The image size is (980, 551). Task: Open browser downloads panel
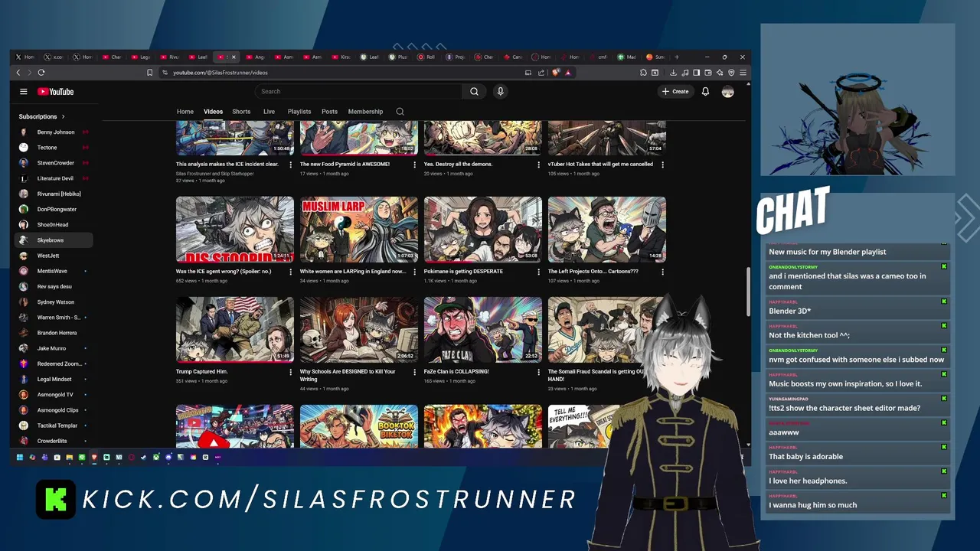click(x=673, y=73)
